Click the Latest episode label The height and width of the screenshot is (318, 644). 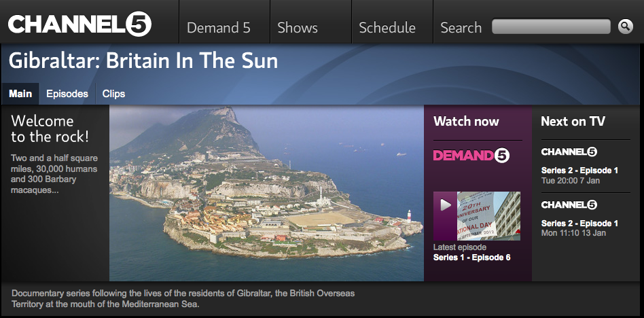point(460,247)
